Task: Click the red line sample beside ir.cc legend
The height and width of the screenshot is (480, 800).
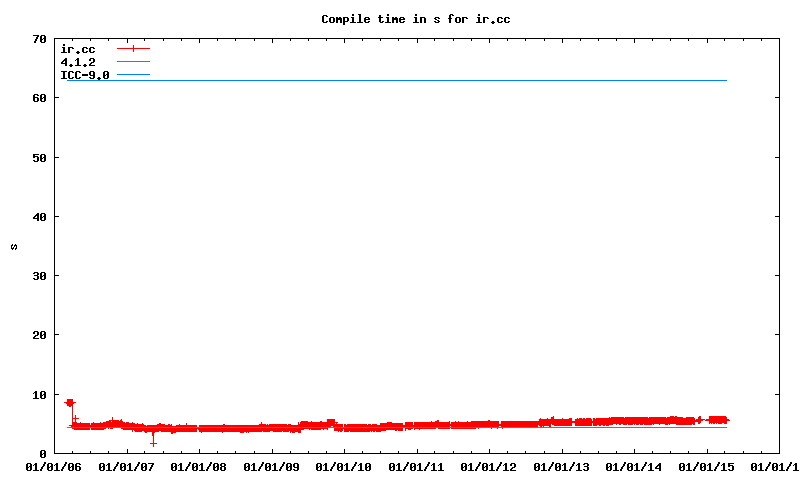Action: [x=133, y=49]
